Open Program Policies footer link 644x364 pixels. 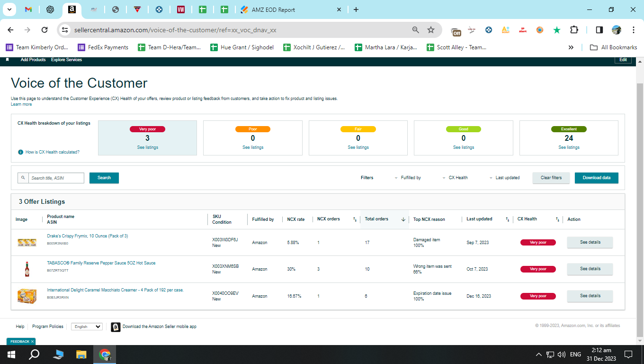[x=47, y=327]
